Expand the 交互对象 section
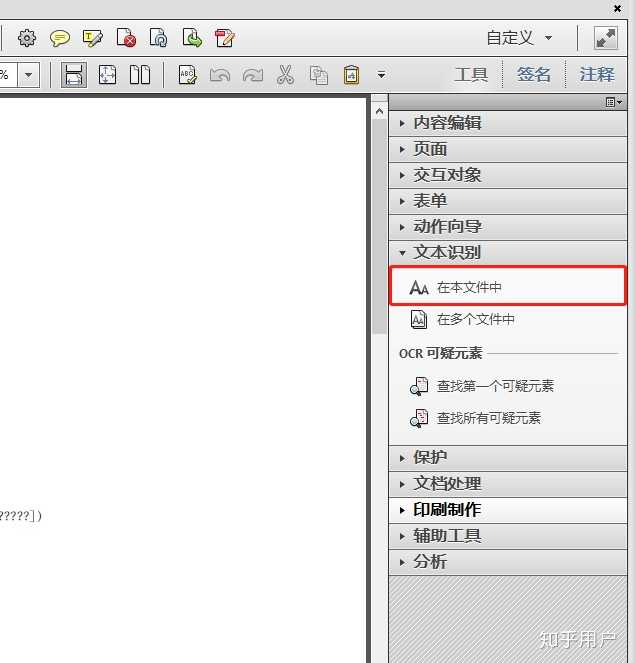The image size is (635, 663). (507, 175)
